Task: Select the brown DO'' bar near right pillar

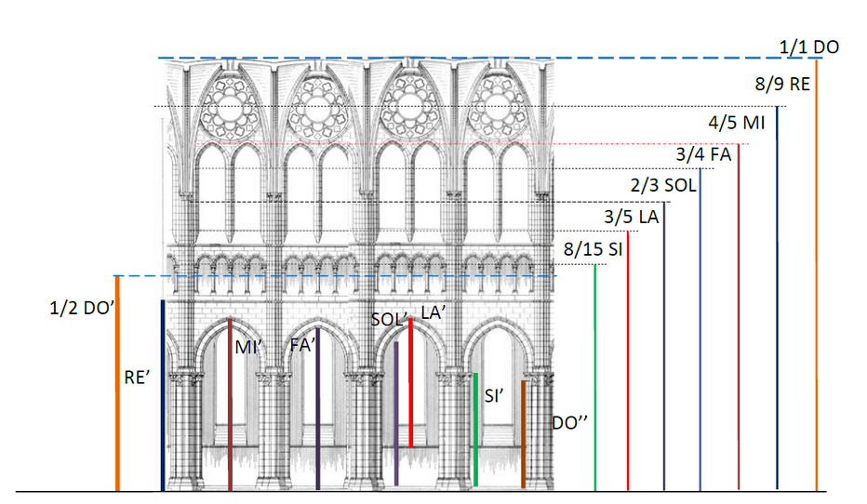Action: click(x=523, y=434)
